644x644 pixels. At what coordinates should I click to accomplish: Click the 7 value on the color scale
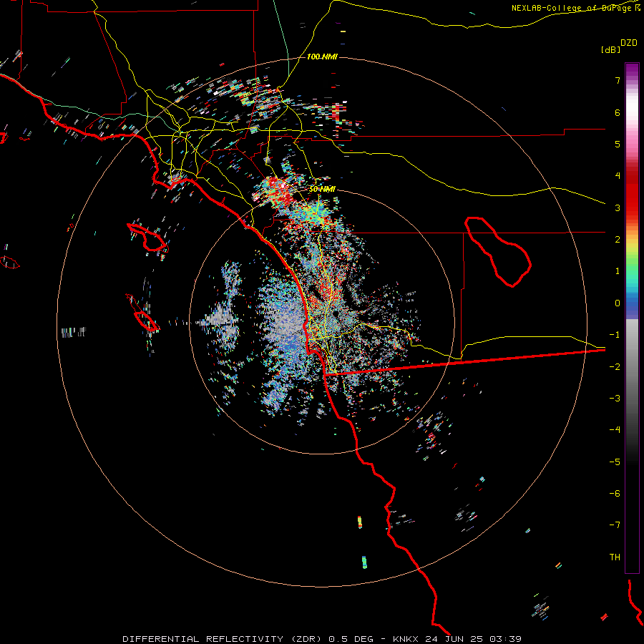(x=618, y=80)
